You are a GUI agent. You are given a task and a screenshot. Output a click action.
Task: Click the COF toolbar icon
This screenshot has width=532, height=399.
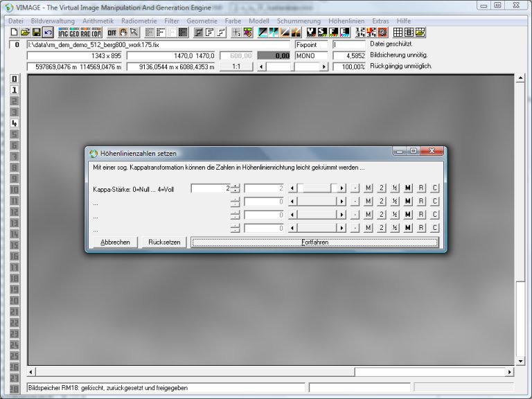click(x=96, y=33)
